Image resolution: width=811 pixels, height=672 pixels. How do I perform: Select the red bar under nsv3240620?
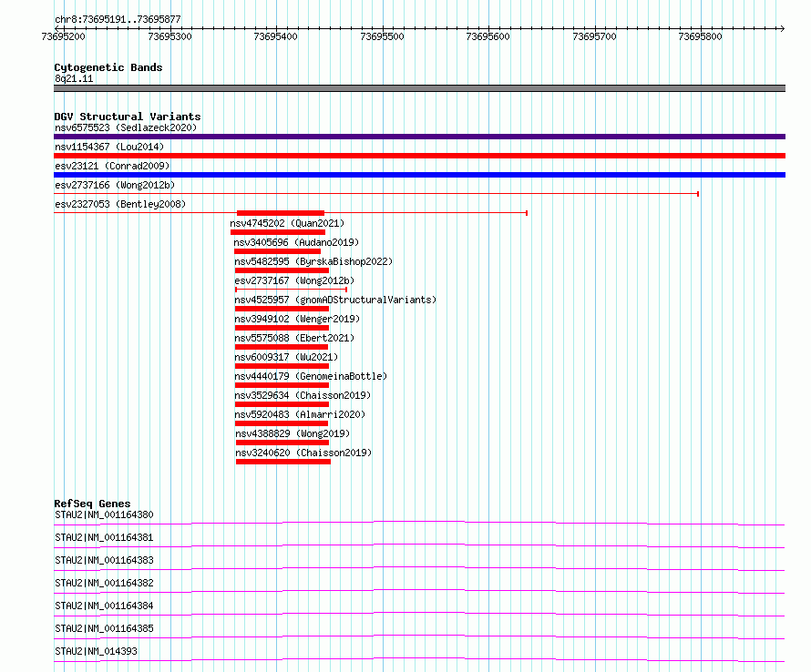point(283,462)
